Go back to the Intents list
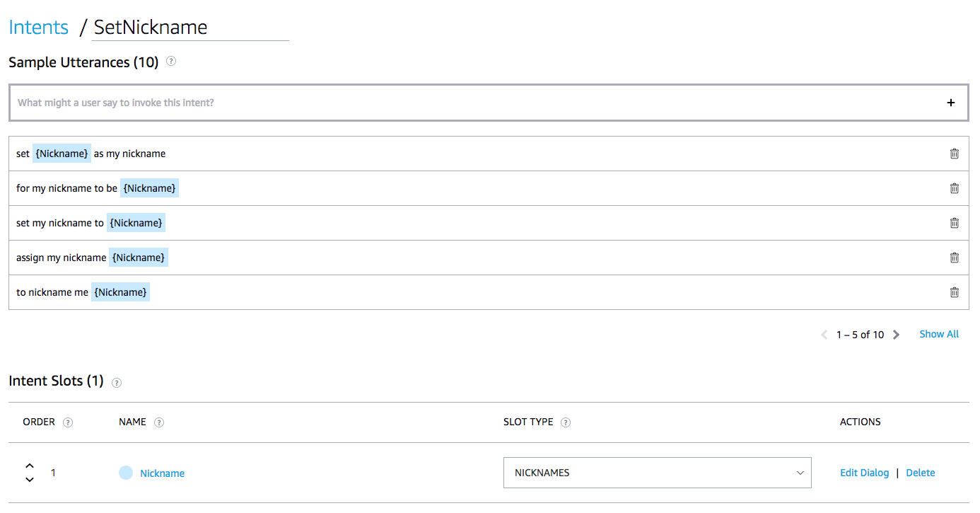This screenshot has height=513, width=980. [x=38, y=28]
